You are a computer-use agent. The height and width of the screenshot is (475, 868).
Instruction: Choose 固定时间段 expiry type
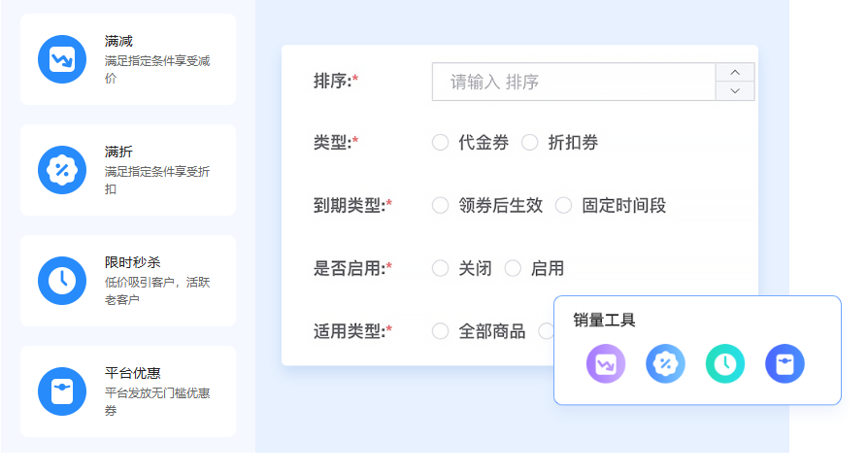[563, 205]
